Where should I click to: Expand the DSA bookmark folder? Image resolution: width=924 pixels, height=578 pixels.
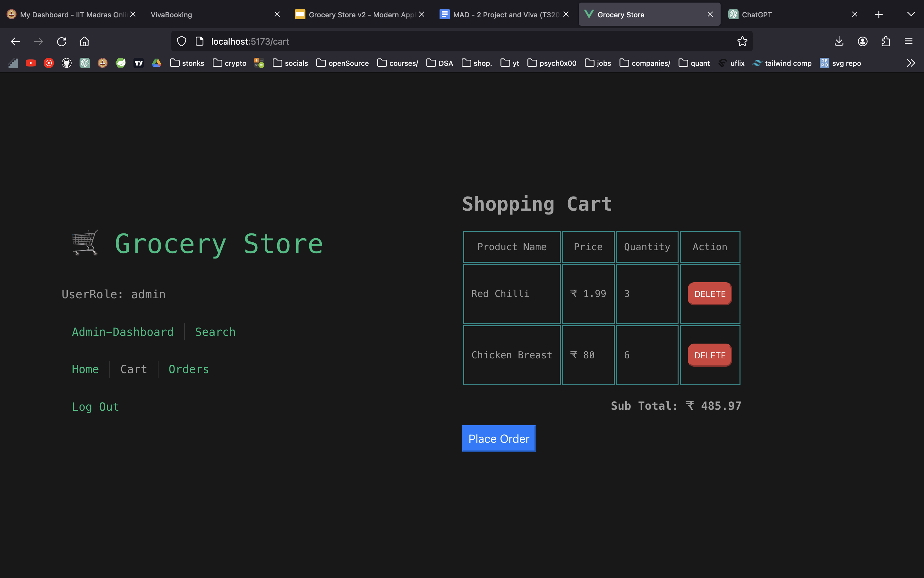[440, 63]
